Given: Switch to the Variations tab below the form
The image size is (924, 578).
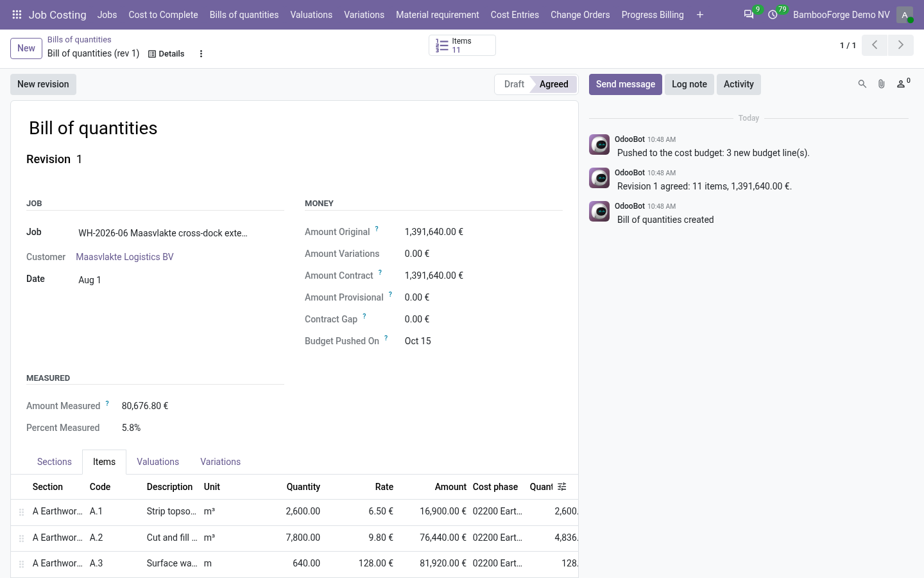Looking at the screenshot, I should (x=220, y=462).
